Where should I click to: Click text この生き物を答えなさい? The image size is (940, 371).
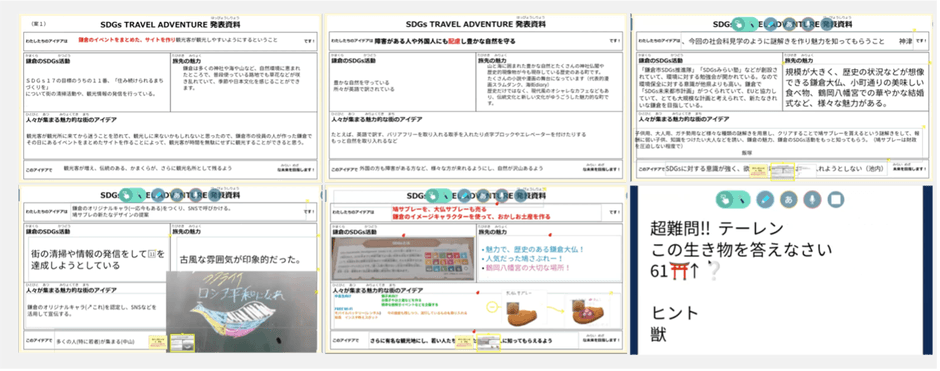point(742,249)
